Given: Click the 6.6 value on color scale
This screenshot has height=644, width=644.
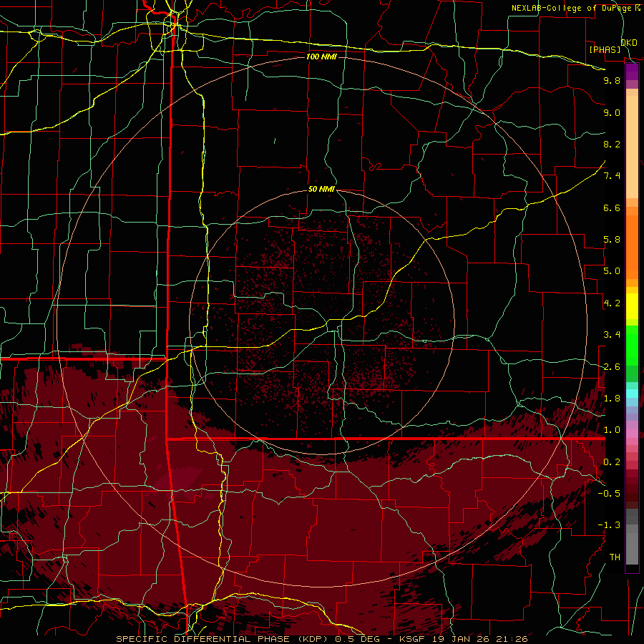Looking at the screenshot, I should pos(612,208).
